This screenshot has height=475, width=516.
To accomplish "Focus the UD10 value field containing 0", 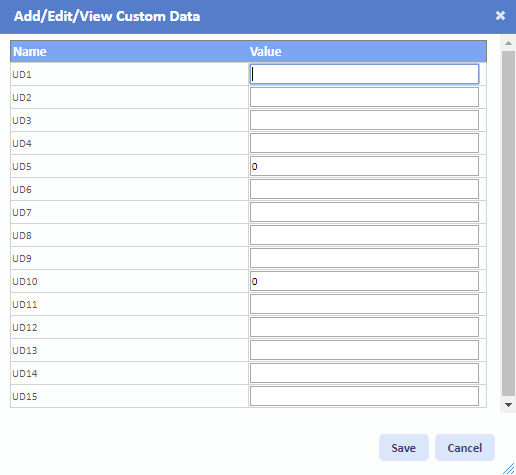I will tap(364, 281).
